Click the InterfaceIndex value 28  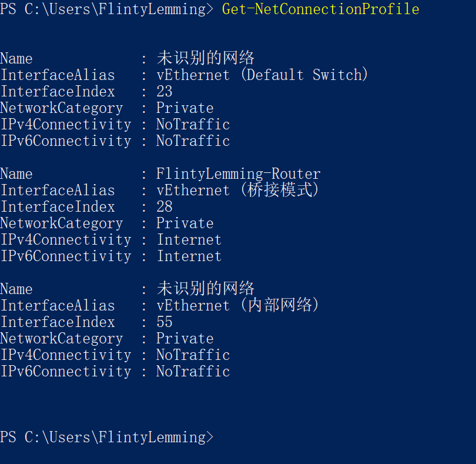coord(165,207)
